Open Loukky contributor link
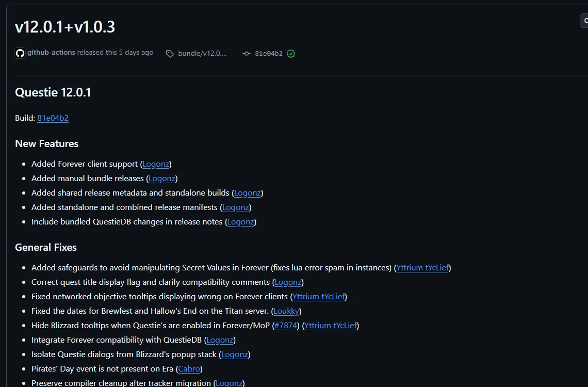The height and width of the screenshot is (387, 588). (x=286, y=311)
